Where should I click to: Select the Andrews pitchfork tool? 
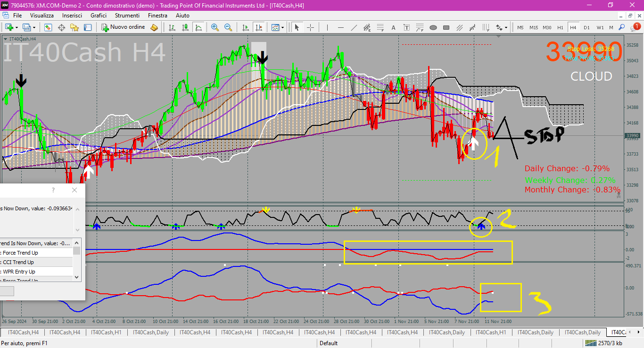coord(472,27)
